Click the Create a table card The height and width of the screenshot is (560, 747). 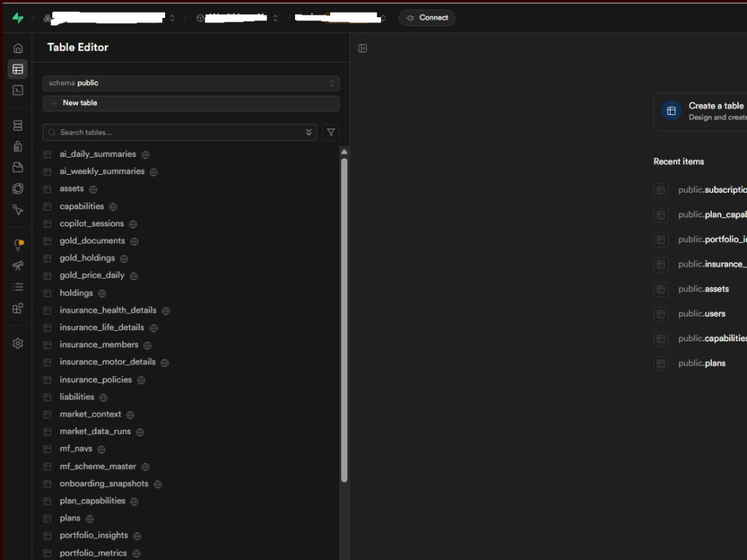pyautogui.click(x=701, y=111)
